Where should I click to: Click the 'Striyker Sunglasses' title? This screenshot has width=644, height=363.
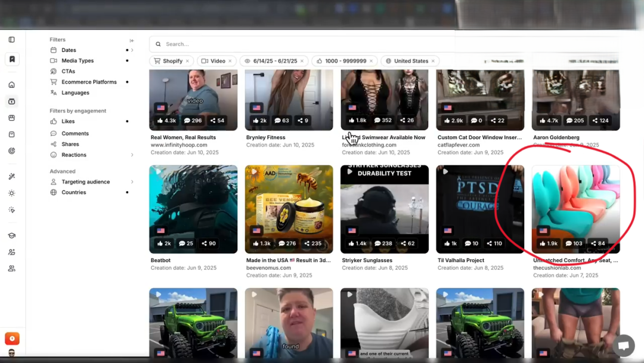367,260
